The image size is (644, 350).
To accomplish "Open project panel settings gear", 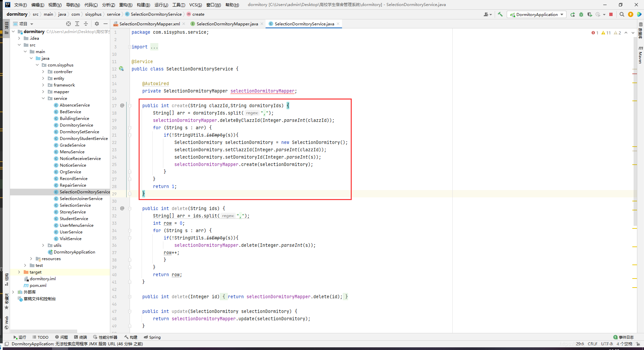I will [x=97, y=24].
